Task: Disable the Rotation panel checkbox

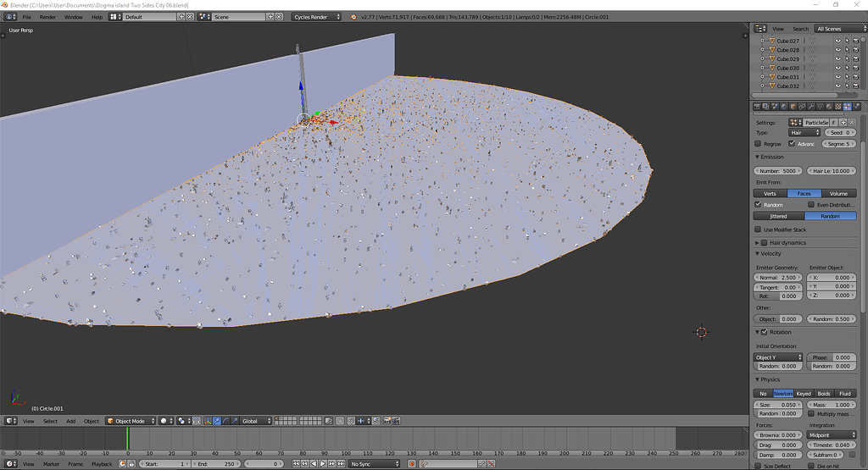Action: (x=765, y=332)
